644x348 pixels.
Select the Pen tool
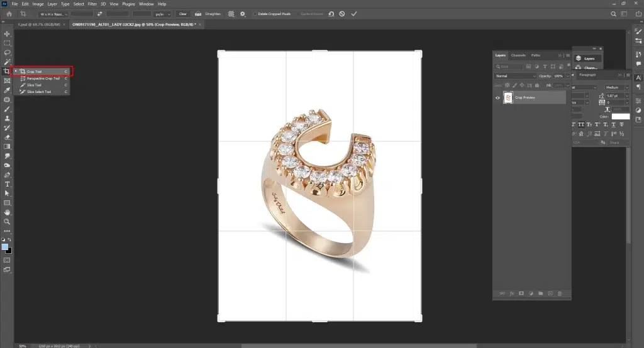click(x=7, y=175)
